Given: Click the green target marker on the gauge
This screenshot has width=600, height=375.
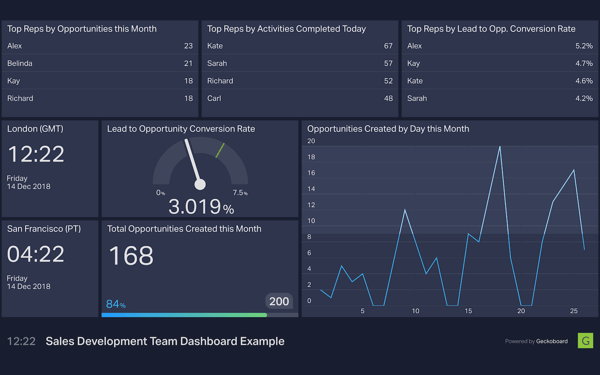Looking at the screenshot, I should coord(220,150).
